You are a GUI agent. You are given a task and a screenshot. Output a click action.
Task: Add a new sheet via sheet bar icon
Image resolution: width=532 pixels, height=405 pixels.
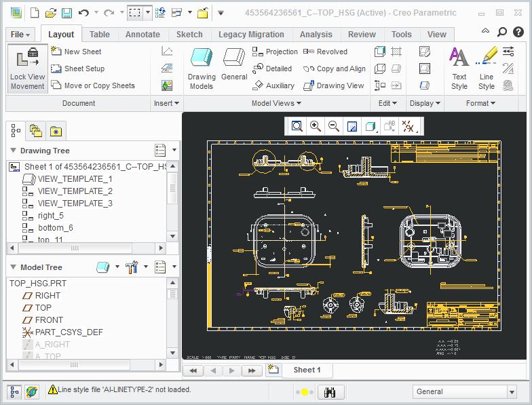[x=273, y=370]
